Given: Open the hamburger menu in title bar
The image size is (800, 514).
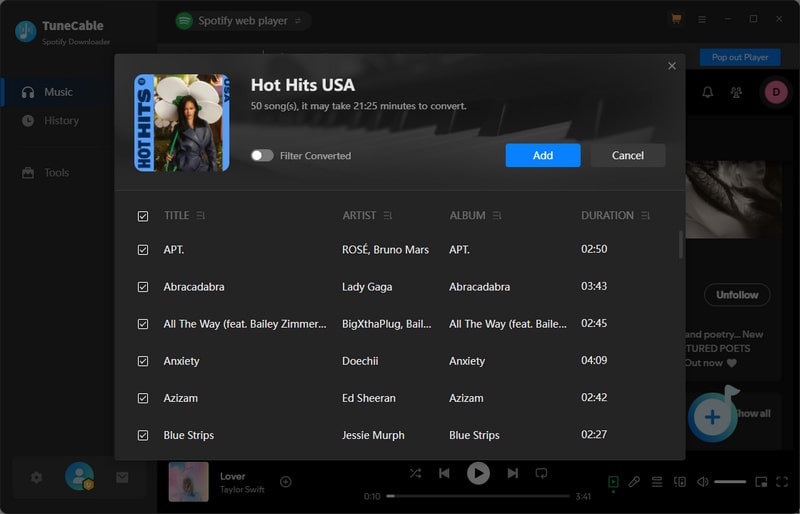Looking at the screenshot, I should pos(702,19).
